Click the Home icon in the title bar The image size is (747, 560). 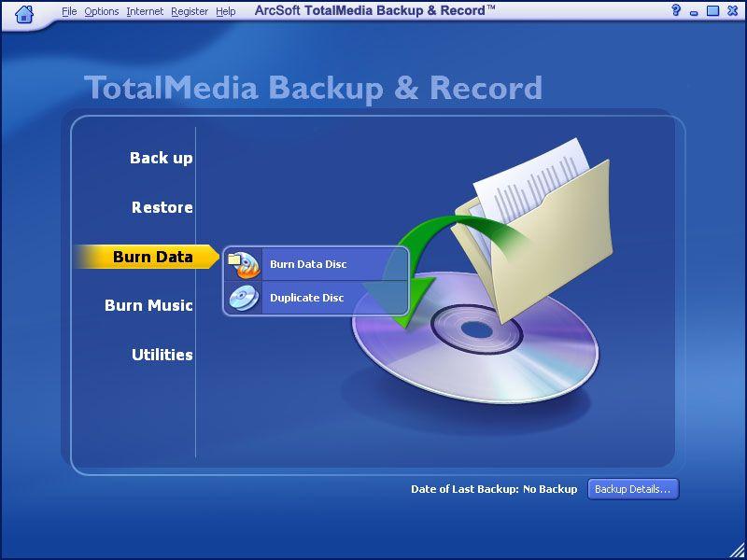[x=24, y=13]
